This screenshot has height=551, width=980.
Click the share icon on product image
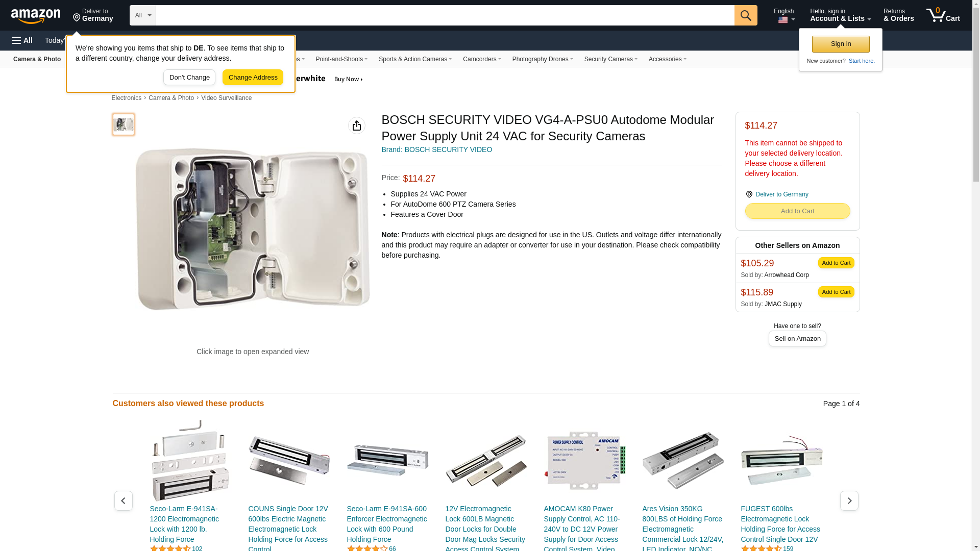356,126
